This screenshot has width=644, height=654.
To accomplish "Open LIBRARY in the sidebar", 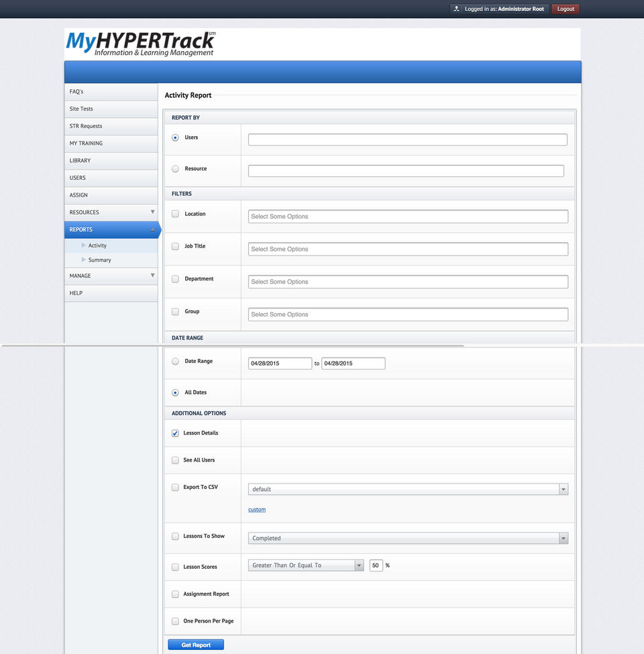I will coord(111,160).
